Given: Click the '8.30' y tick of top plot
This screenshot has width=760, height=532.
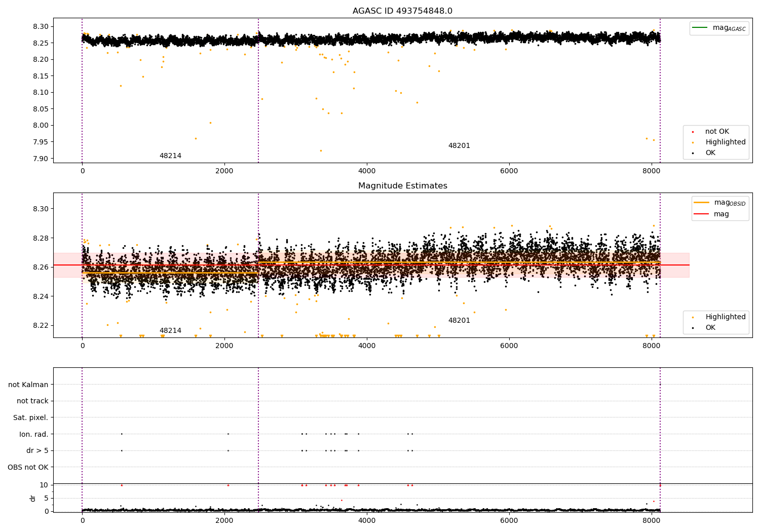Looking at the screenshot, I should (x=41, y=27).
